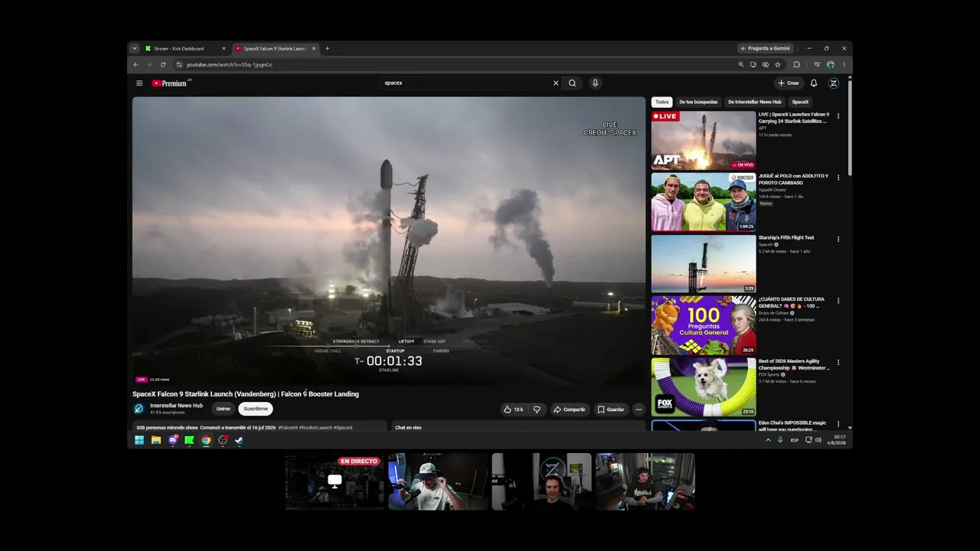
Task: Show hidden system tray icons
Action: 768,440
